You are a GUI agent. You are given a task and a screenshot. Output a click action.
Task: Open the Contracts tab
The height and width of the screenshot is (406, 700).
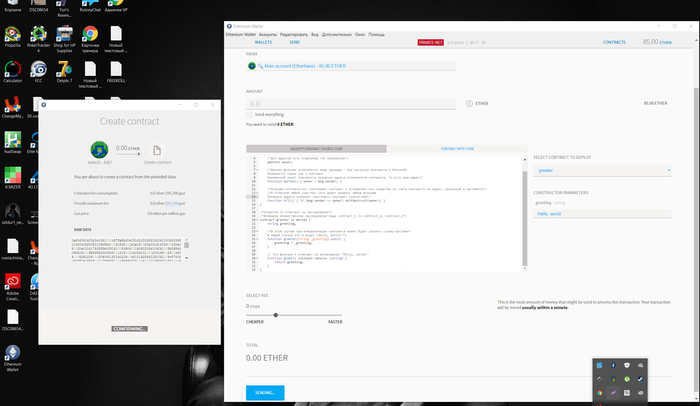614,42
